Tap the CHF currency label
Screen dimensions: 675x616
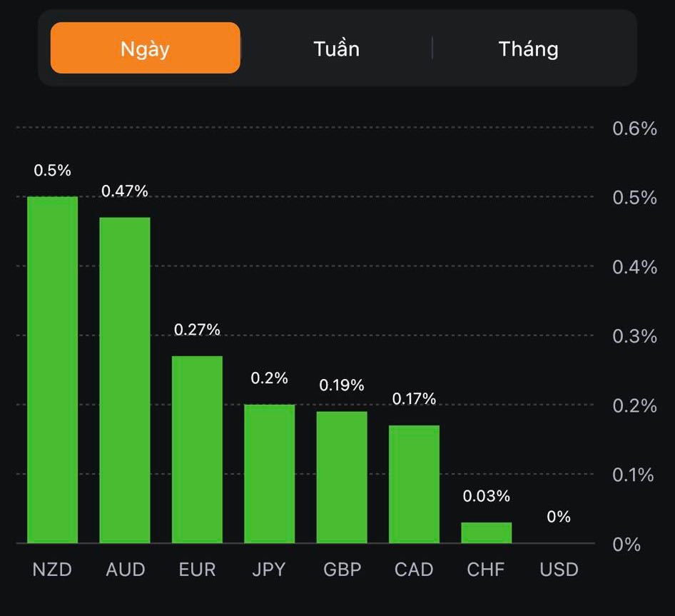486,570
